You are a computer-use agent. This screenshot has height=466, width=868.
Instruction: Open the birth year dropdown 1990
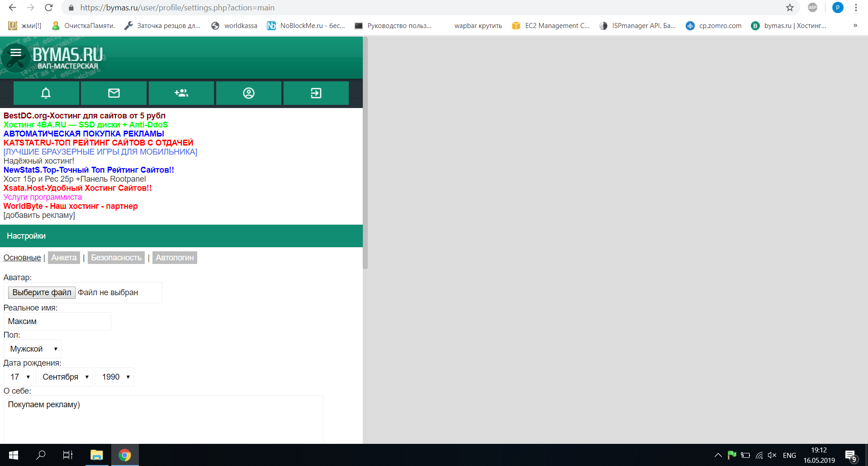[x=115, y=377]
